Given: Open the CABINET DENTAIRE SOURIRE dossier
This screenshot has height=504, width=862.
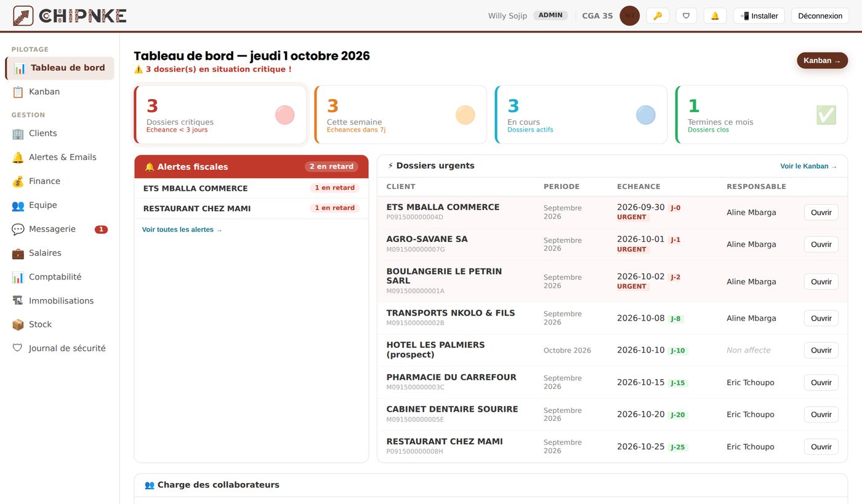Looking at the screenshot, I should pyautogui.click(x=821, y=414).
